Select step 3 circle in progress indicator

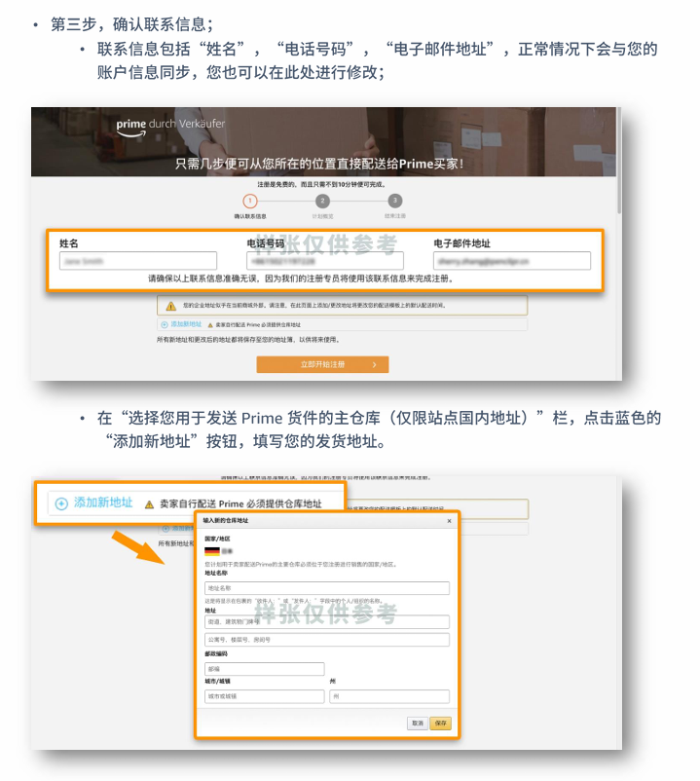(395, 201)
